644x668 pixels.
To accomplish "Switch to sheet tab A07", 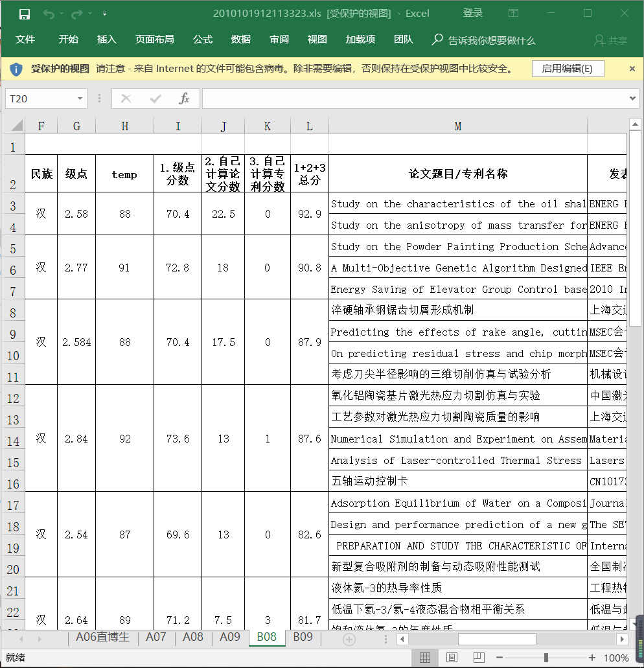I will tap(156, 638).
